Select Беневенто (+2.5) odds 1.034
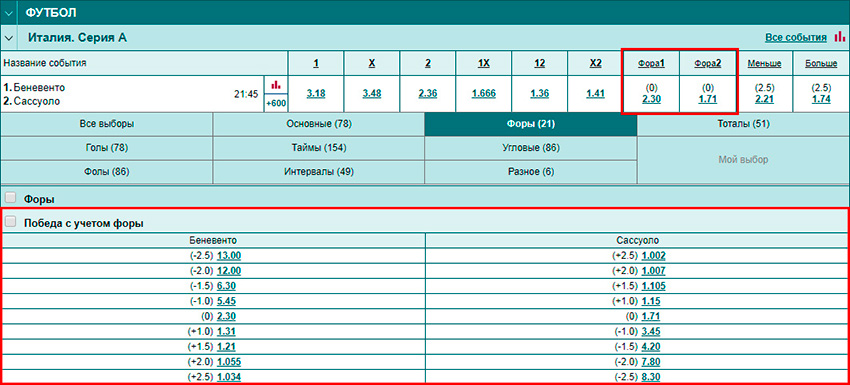 (229, 377)
